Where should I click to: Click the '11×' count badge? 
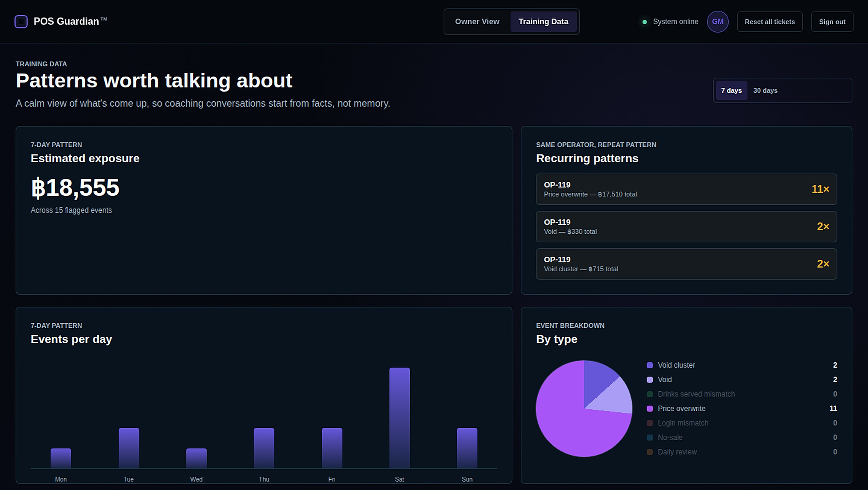820,189
